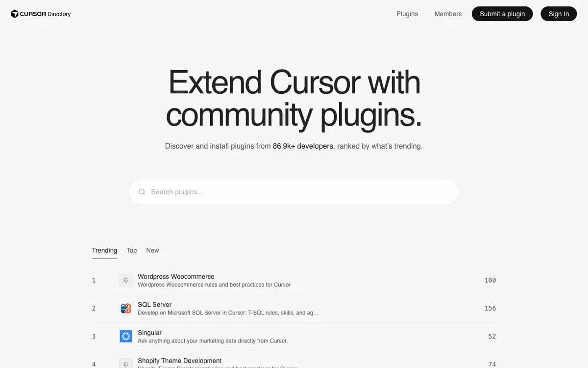The image size is (588, 368).
Task: Click the 'Develop on Microsoft SQL Server' description
Action: pos(228,313)
